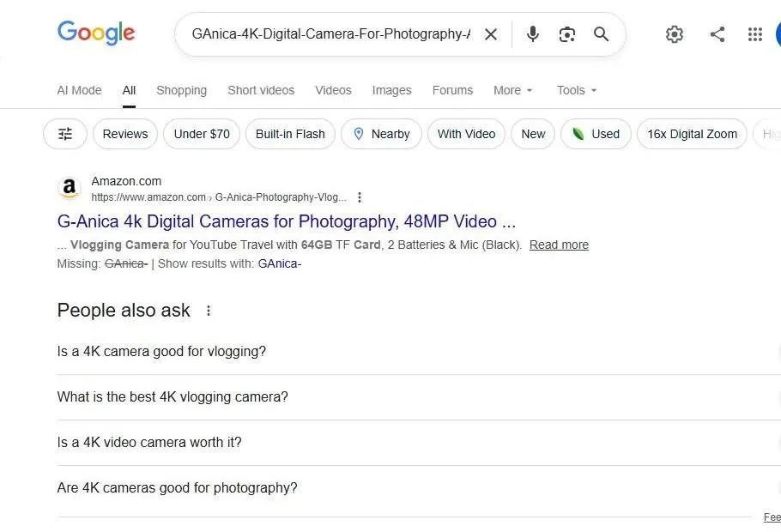Click the With Video filter chip
The height and width of the screenshot is (532, 781).
pyautogui.click(x=466, y=134)
